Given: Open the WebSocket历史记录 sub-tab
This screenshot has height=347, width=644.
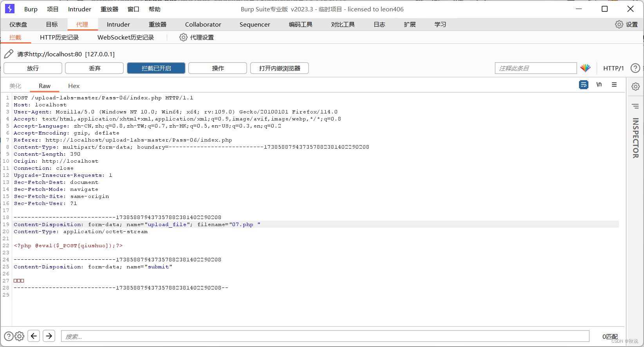Looking at the screenshot, I should coord(126,37).
